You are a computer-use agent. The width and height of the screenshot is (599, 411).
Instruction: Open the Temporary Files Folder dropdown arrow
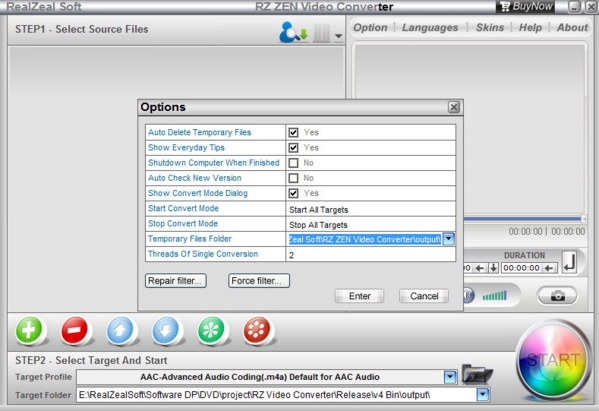[449, 239]
